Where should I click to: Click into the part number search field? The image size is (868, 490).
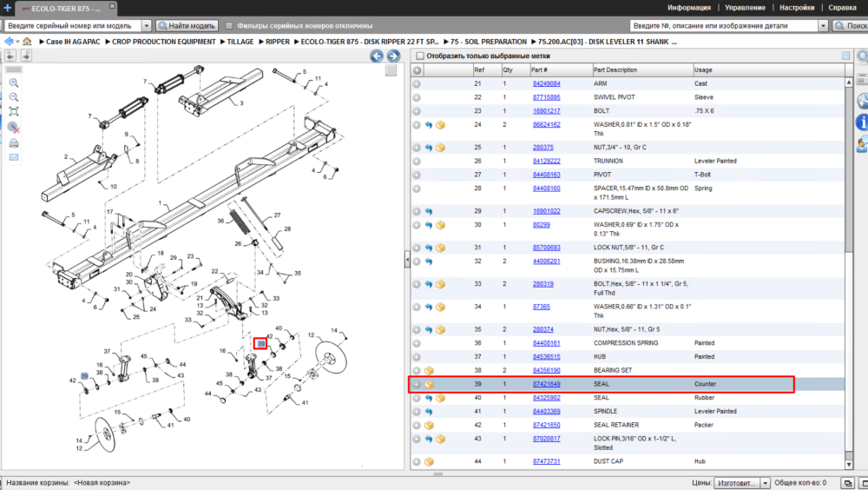point(724,25)
